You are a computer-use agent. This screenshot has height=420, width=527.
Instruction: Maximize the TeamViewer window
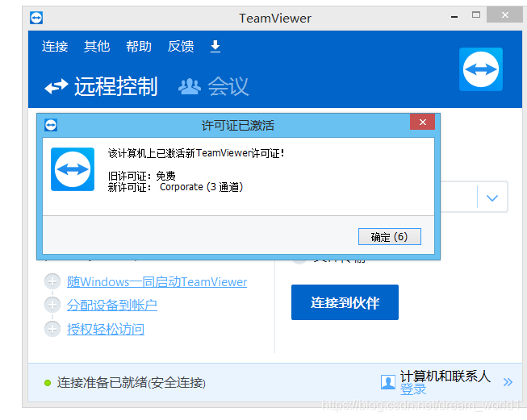(x=476, y=15)
